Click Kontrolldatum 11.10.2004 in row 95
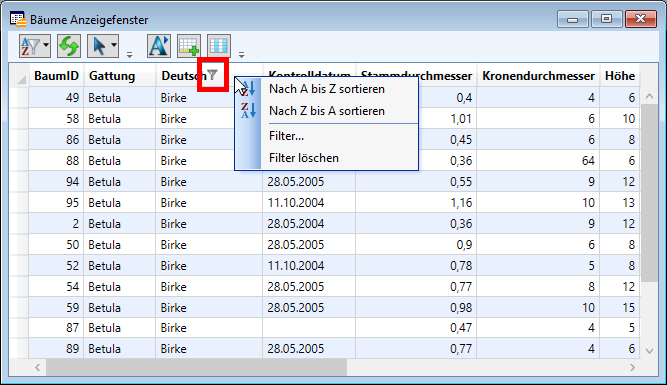This screenshot has height=385, width=667. 309,202
